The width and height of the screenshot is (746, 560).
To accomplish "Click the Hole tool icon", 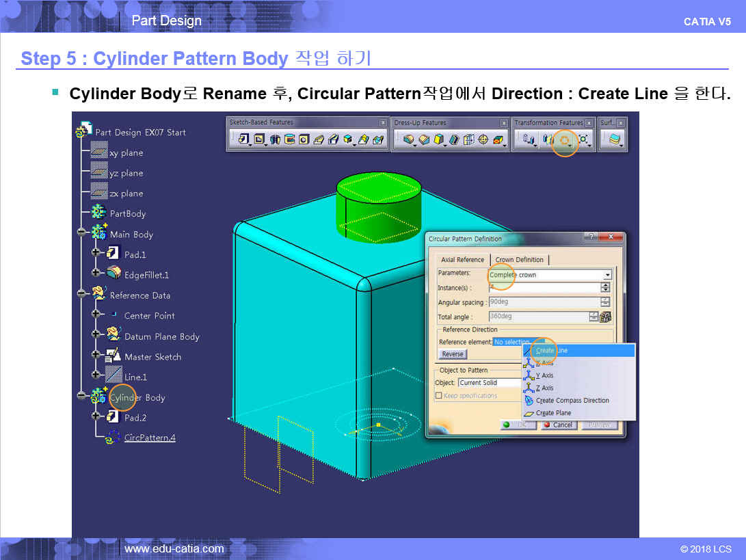I will click(x=304, y=139).
